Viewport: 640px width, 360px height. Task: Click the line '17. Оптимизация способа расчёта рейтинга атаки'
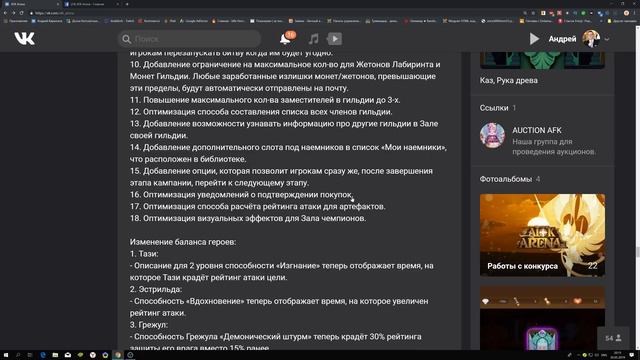click(x=258, y=207)
